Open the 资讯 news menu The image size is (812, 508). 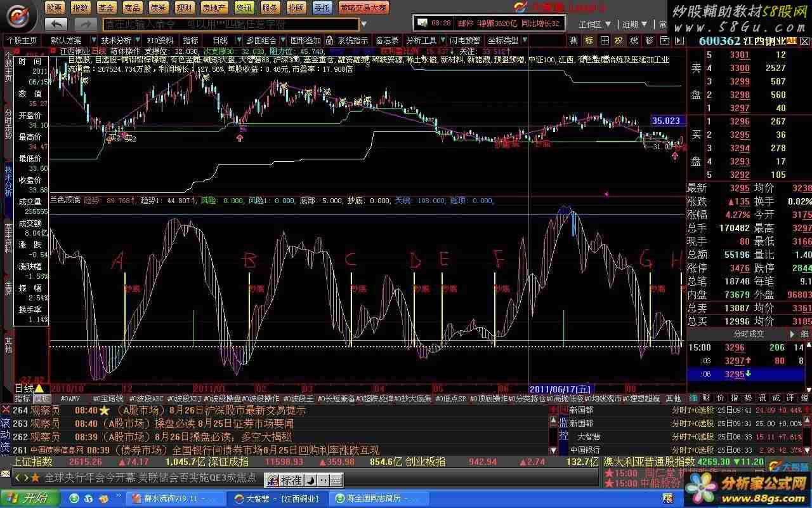click(x=244, y=8)
